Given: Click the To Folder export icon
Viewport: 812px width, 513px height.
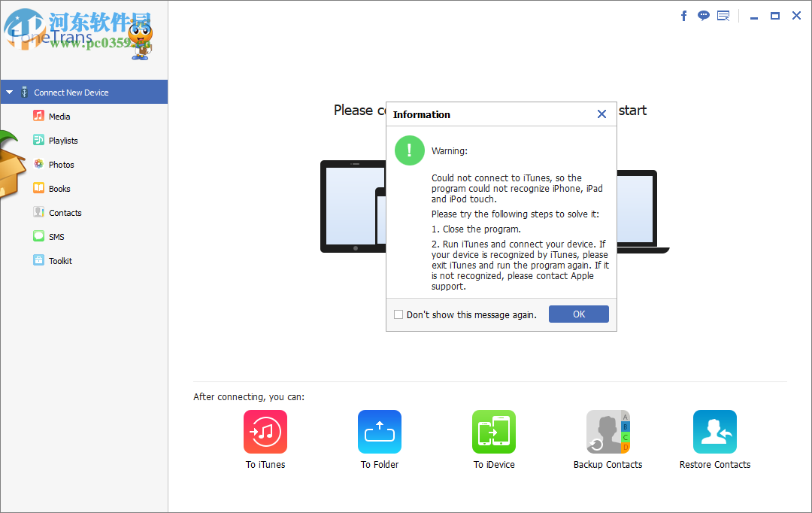Looking at the screenshot, I should [380, 432].
